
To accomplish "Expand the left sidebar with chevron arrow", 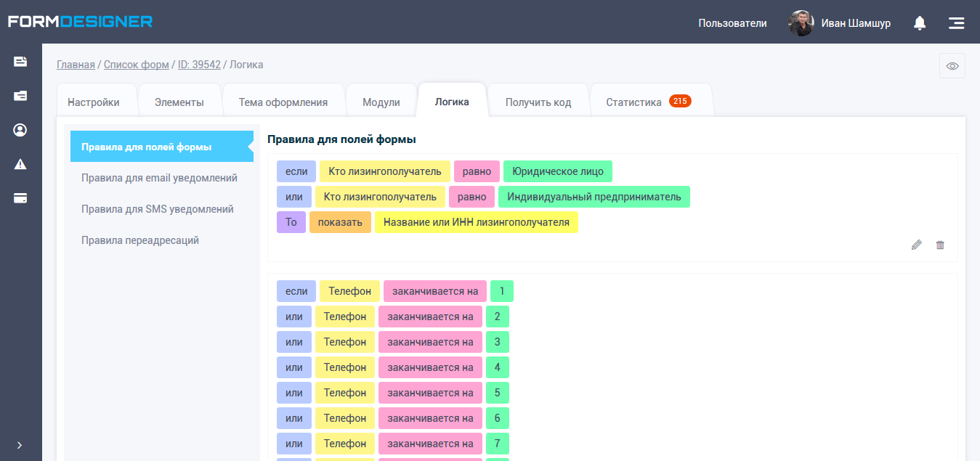I will point(20,445).
